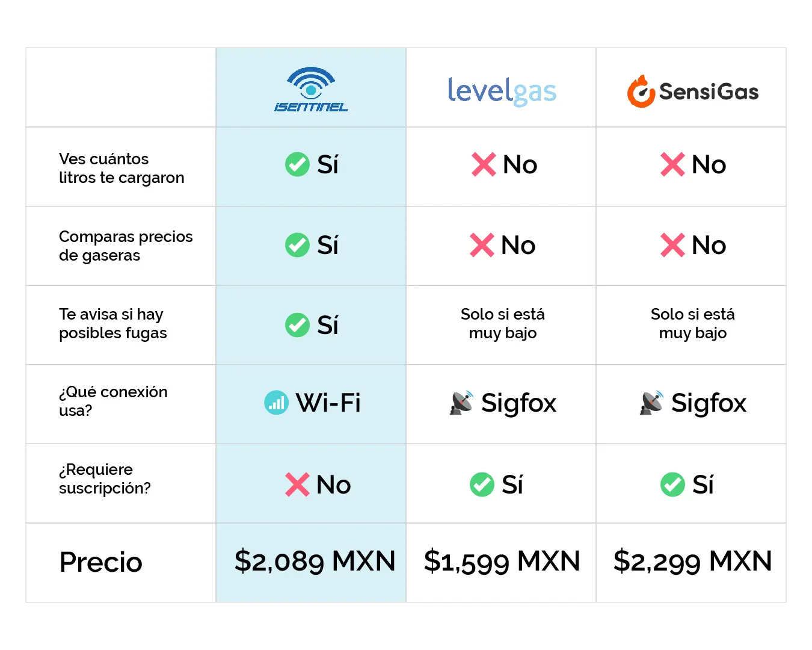Image resolution: width=812 pixels, height=650 pixels.
Task: Click the Wi-Fi signal icon
Action: tap(276, 403)
